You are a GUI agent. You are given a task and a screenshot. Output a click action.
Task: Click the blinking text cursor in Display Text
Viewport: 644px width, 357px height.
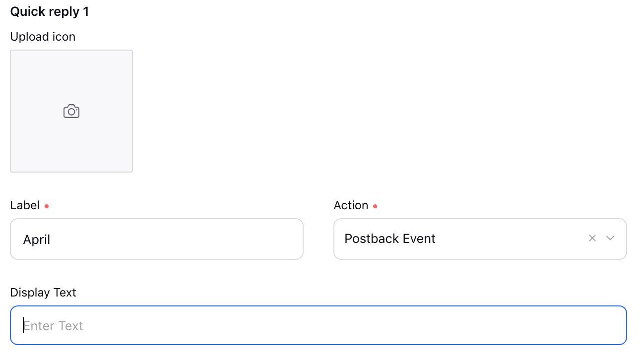pos(23,325)
